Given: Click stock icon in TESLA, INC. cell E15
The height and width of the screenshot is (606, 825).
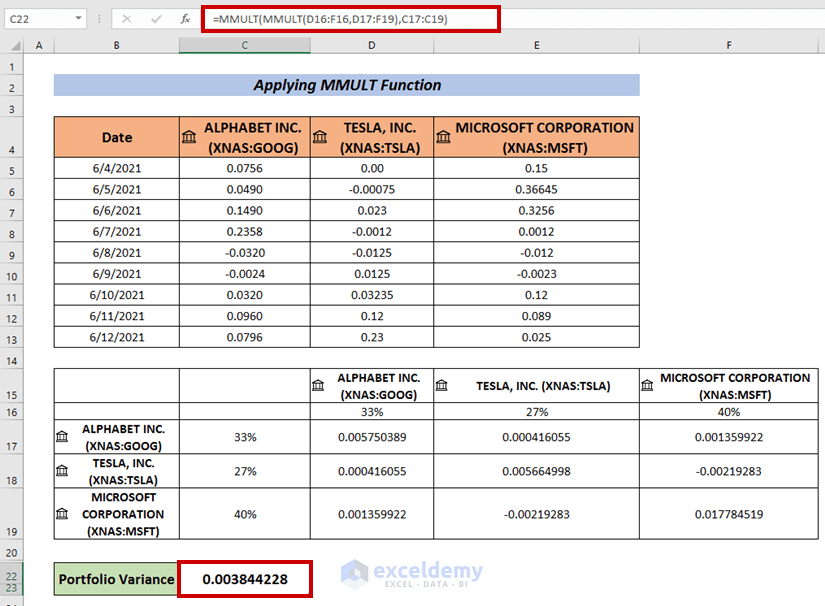Looking at the screenshot, I should pos(441,386).
